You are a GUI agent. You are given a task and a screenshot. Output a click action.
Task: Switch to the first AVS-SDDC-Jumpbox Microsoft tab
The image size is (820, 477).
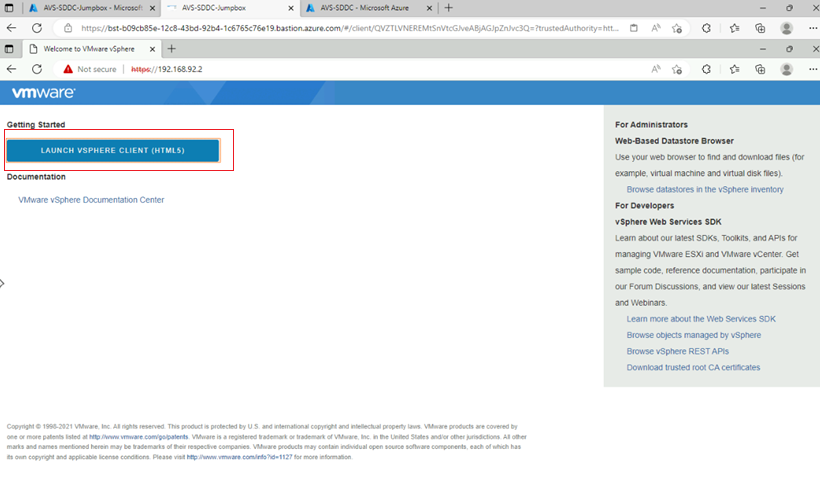pyautogui.click(x=93, y=8)
